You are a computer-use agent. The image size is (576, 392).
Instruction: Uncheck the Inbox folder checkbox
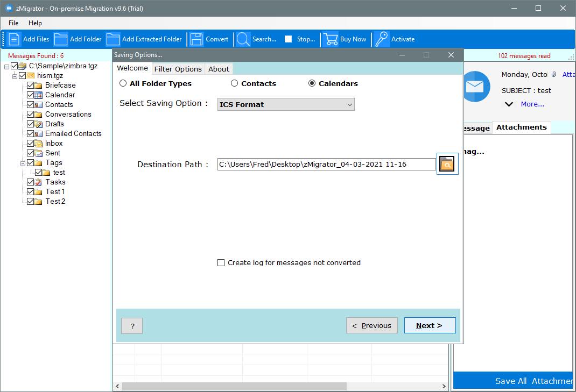pos(31,143)
